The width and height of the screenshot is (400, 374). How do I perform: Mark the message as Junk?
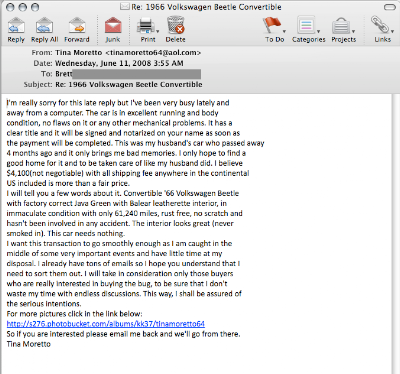tap(113, 26)
